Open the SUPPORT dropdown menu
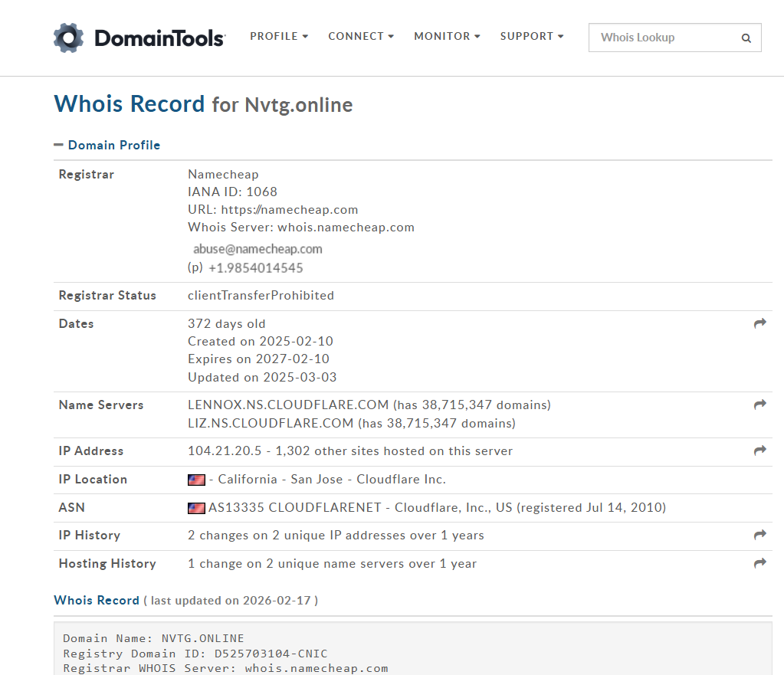The width and height of the screenshot is (784, 675). click(x=532, y=37)
